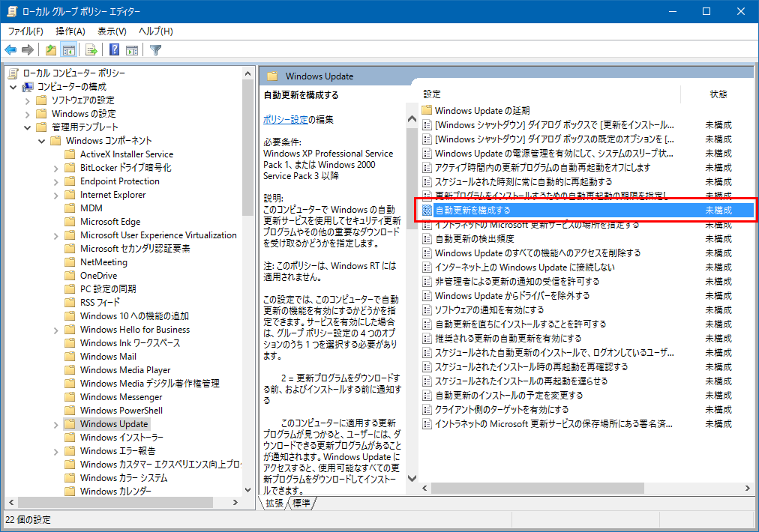Sort by the 状態 column header
The height and width of the screenshot is (532, 759).
click(x=718, y=94)
